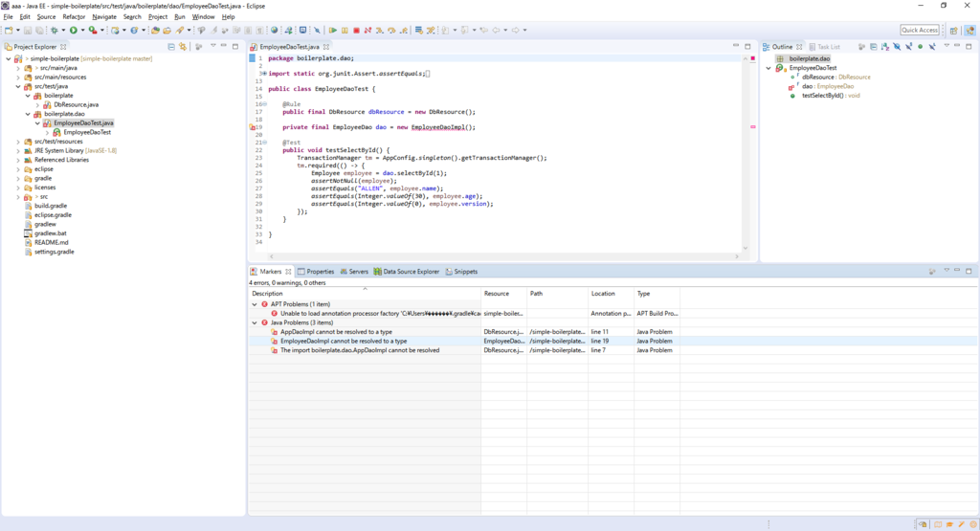This screenshot has width=980, height=531.
Task: Click the Outline alphabetical Sort icon
Action: (x=885, y=46)
